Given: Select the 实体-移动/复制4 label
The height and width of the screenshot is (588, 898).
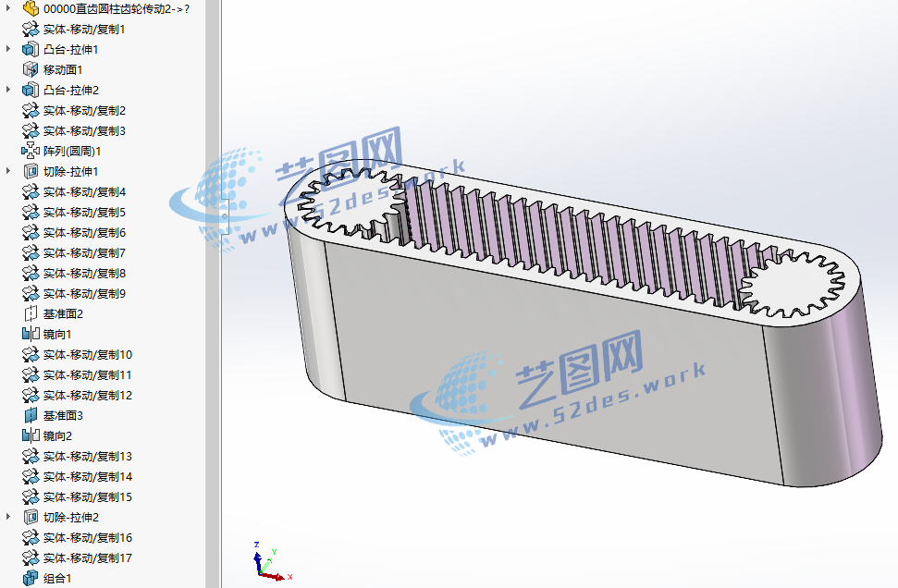Looking at the screenshot, I should point(84,191).
